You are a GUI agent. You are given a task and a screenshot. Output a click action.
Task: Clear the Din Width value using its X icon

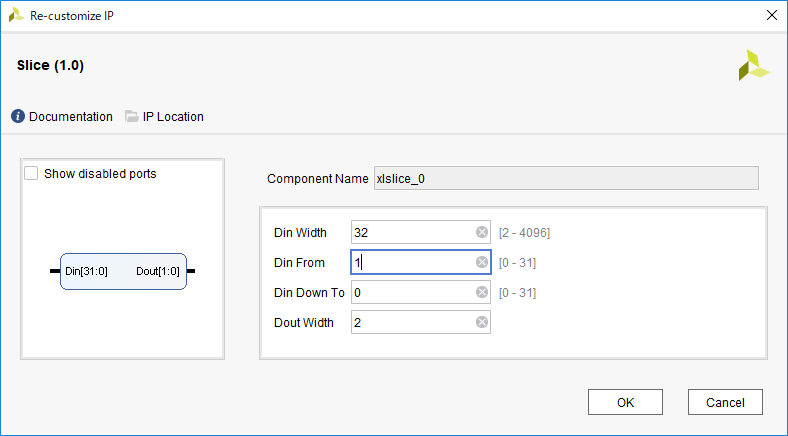(x=482, y=233)
